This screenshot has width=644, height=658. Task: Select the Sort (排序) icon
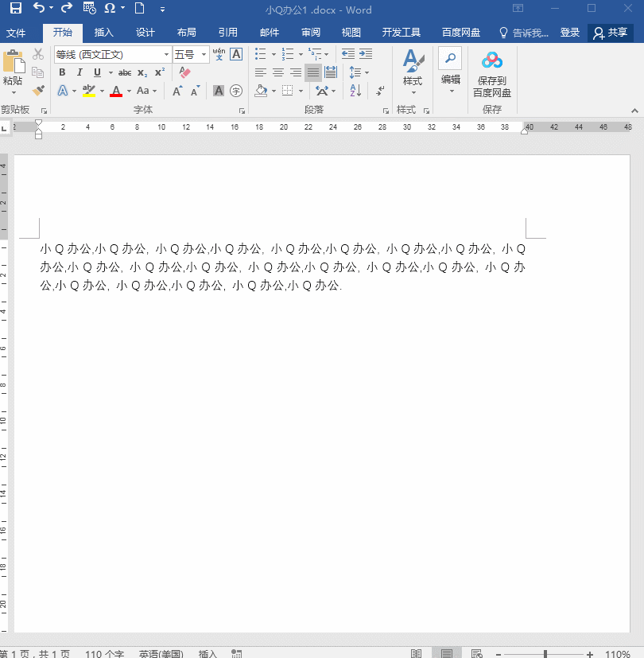355,90
